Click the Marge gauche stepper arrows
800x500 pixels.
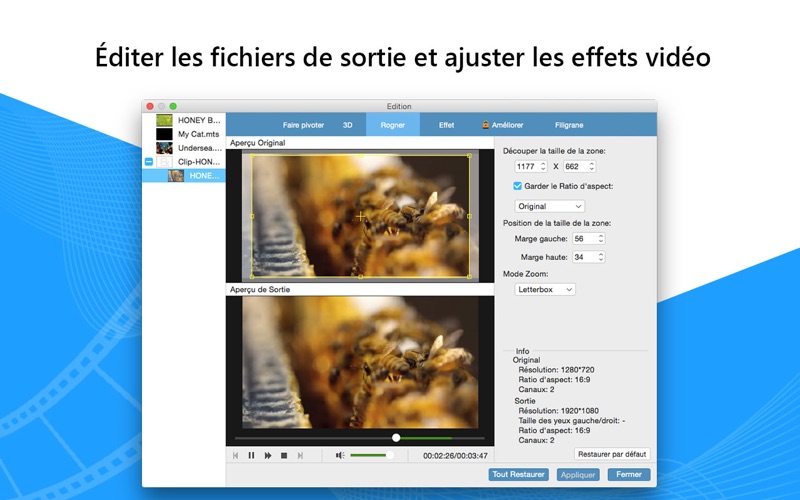601,238
